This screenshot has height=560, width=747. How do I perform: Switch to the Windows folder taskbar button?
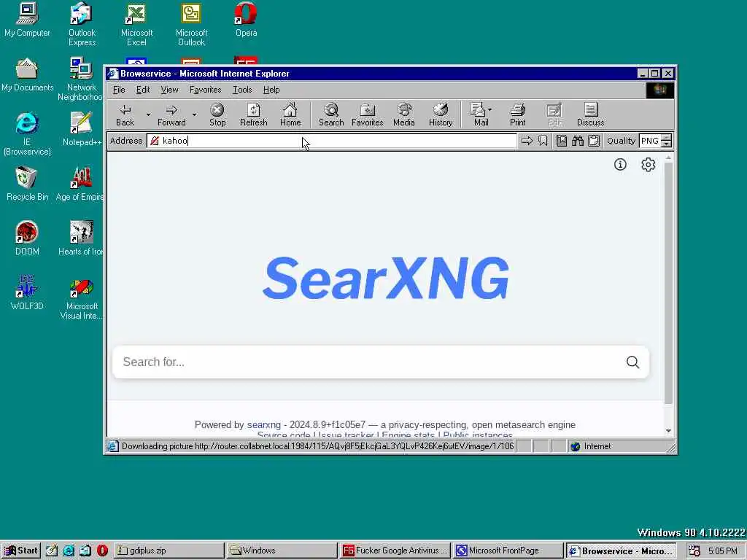pyautogui.click(x=281, y=551)
